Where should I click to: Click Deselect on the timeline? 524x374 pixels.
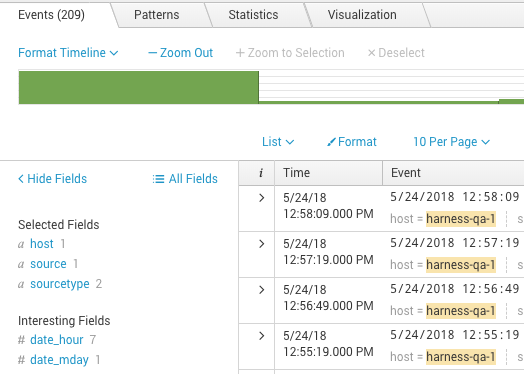click(x=396, y=53)
